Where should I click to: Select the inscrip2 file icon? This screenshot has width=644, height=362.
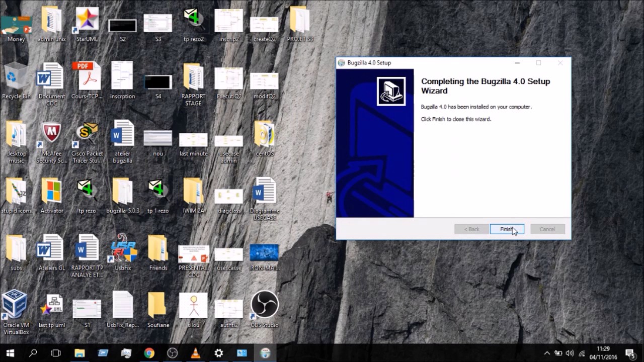click(x=229, y=25)
